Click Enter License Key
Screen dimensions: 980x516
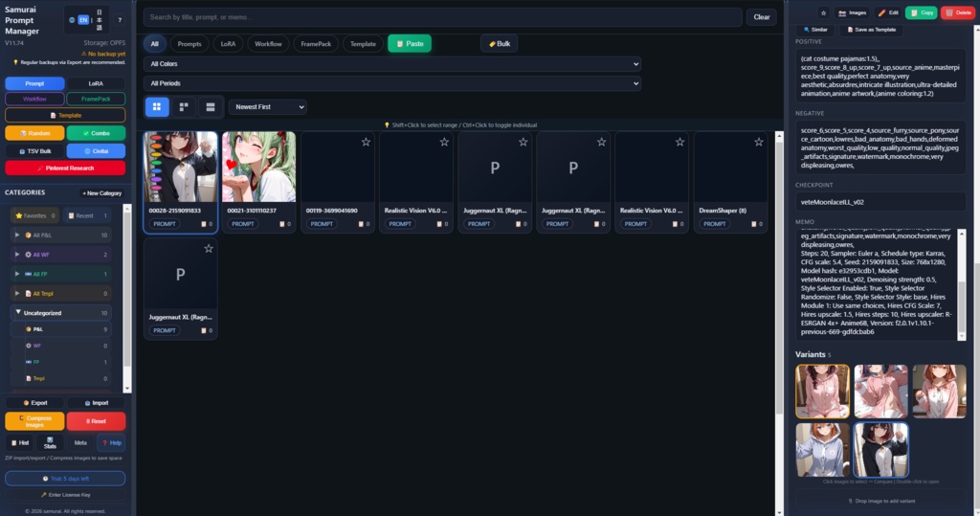[65, 495]
